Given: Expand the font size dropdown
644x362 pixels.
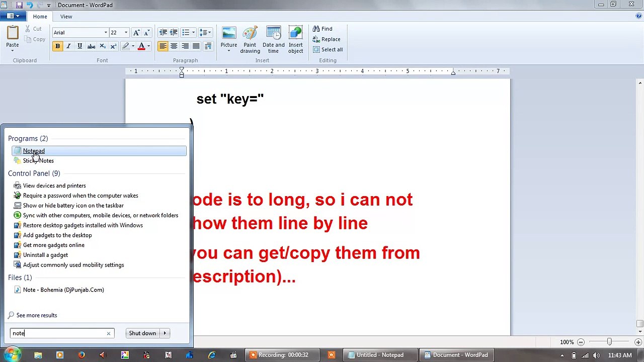Looking at the screenshot, I should point(126,33).
